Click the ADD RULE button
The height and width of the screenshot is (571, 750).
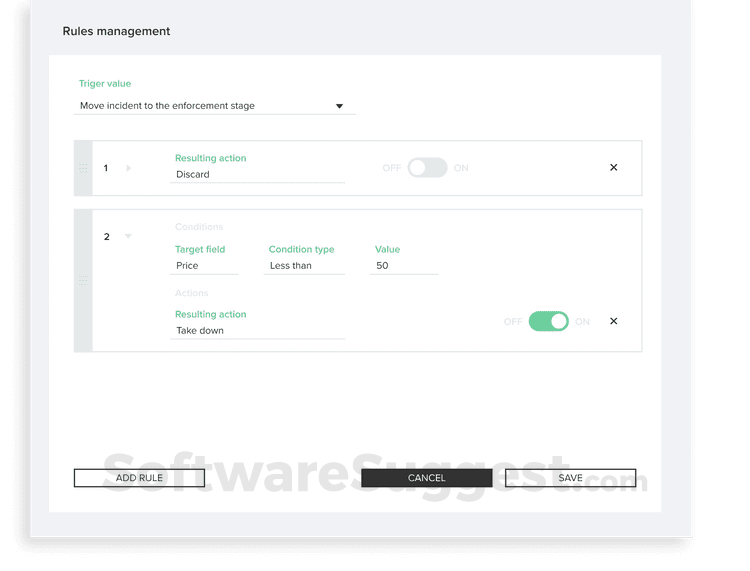[x=139, y=478]
